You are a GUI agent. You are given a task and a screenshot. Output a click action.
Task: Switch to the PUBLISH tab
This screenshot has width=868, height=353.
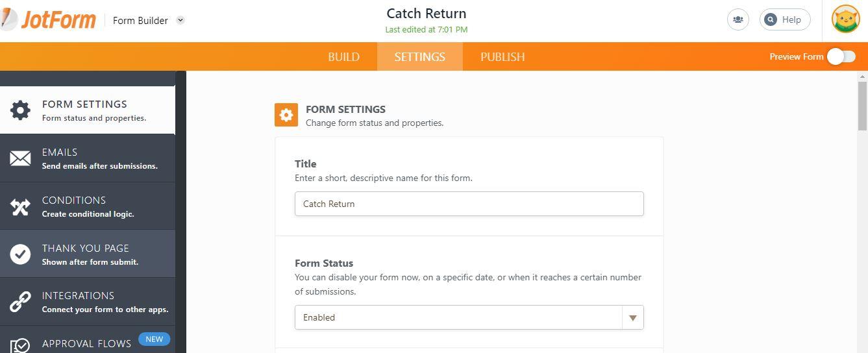click(x=502, y=57)
